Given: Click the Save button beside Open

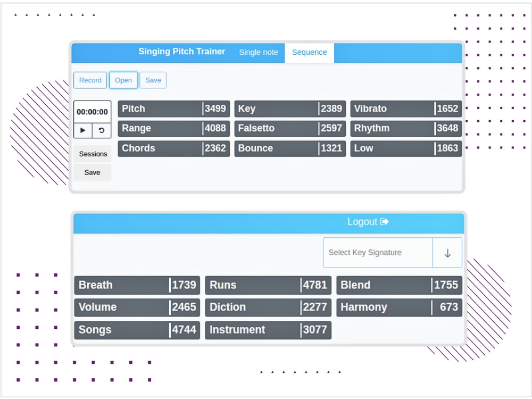Looking at the screenshot, I should click(153, 80).
